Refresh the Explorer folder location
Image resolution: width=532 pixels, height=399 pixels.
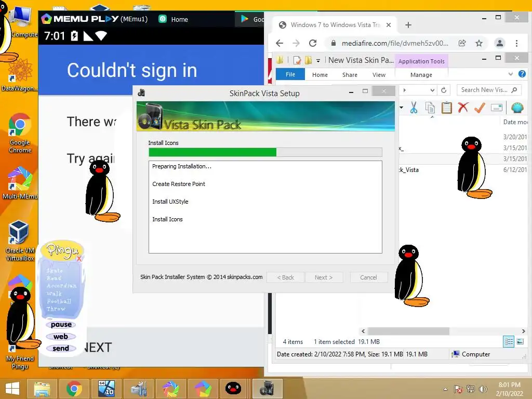[444, 90]
